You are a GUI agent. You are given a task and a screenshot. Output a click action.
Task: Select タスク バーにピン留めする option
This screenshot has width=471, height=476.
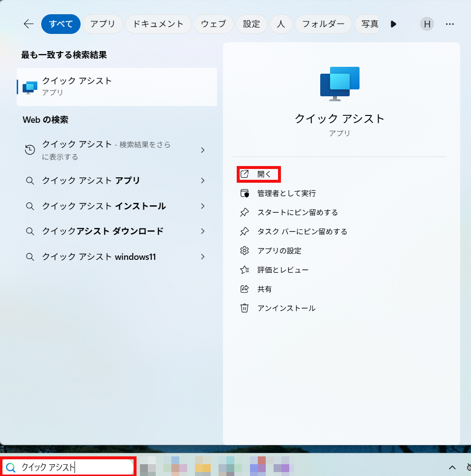tap(302, 231)
